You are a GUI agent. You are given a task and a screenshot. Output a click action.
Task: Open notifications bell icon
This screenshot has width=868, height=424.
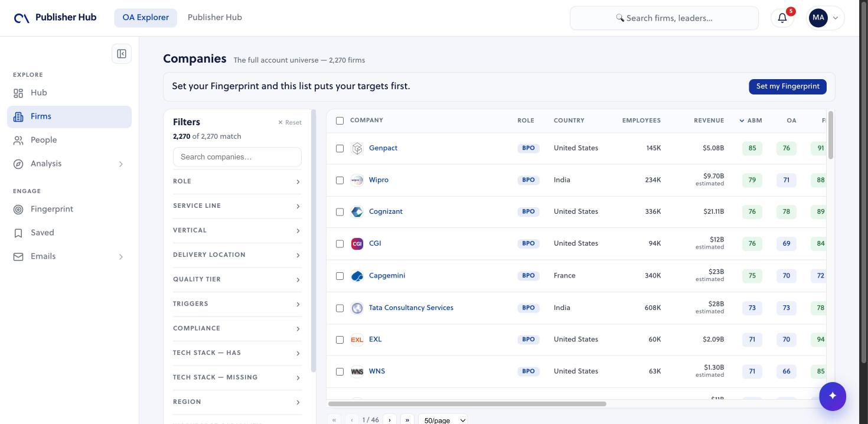[782, 18]
